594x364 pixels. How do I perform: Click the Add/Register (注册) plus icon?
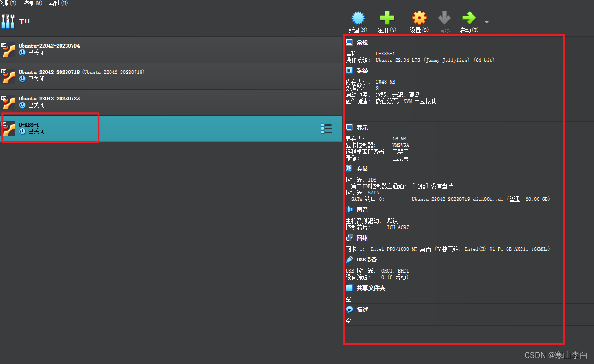point(387,18)
